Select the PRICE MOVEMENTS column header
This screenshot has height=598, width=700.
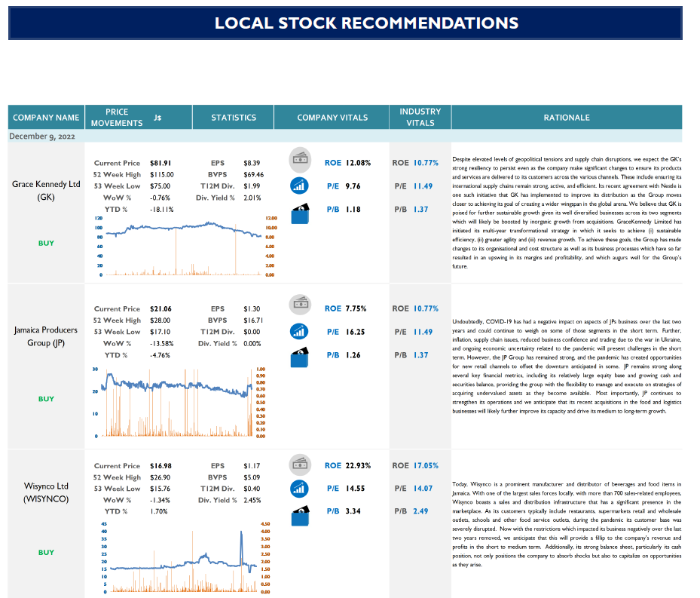coord(139,118)
